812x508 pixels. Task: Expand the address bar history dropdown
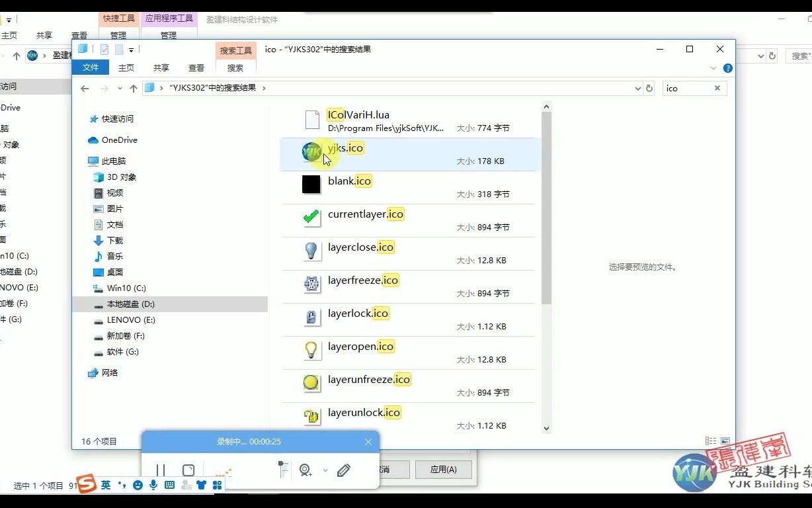pyautogui.click(x=637, y=88)
